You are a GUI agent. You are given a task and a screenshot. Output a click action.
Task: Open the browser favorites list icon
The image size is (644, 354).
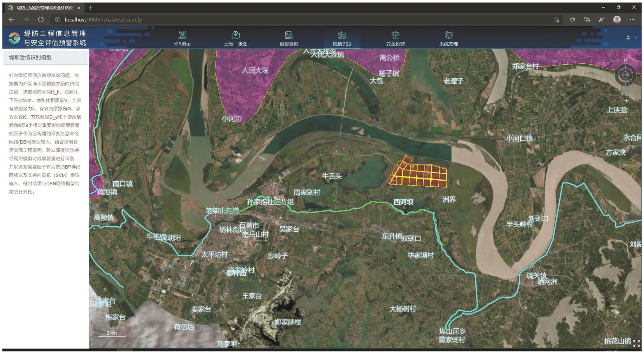572,20
